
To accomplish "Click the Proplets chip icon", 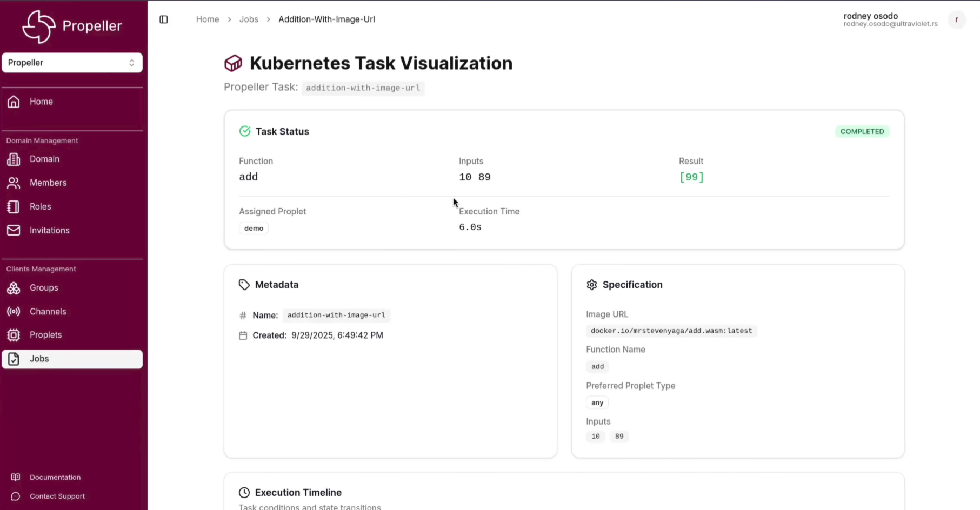I will point(14,335).
